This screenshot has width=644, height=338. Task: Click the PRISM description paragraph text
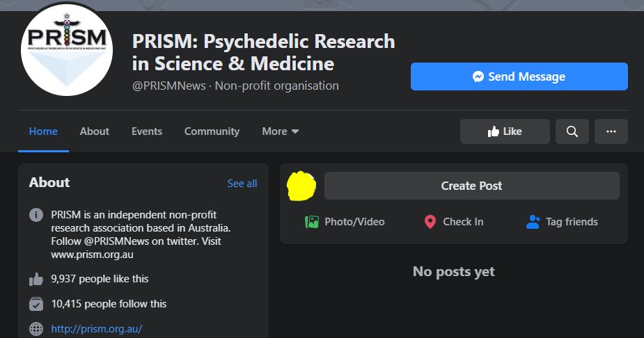(141, 234)
